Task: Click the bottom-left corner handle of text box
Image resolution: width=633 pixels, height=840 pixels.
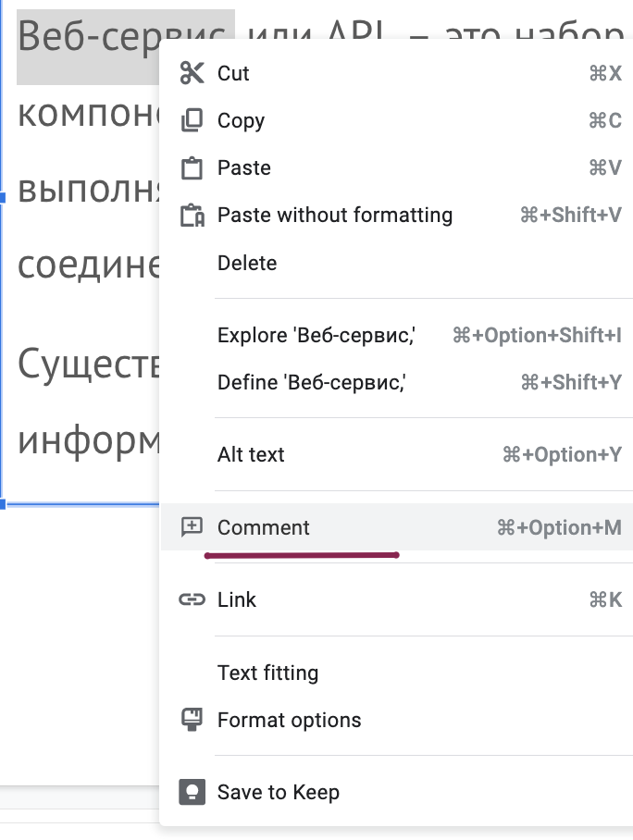Action: 2,504
